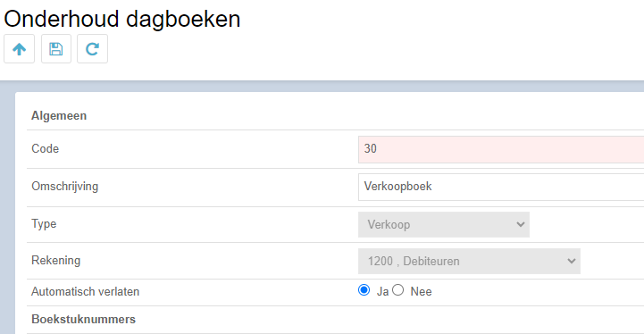Click the Automatisch verlaten label
Screen dimensions: 644x334
point(86,292)
